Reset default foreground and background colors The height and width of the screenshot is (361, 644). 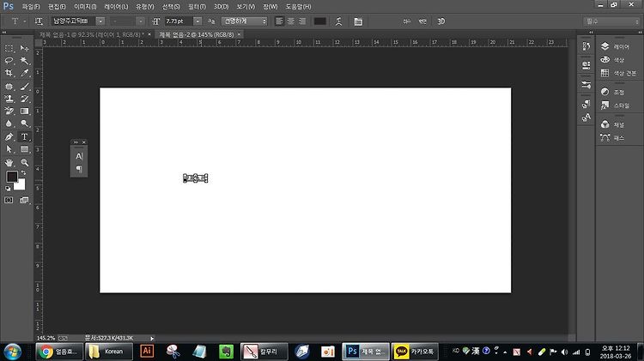pos(8,189)
